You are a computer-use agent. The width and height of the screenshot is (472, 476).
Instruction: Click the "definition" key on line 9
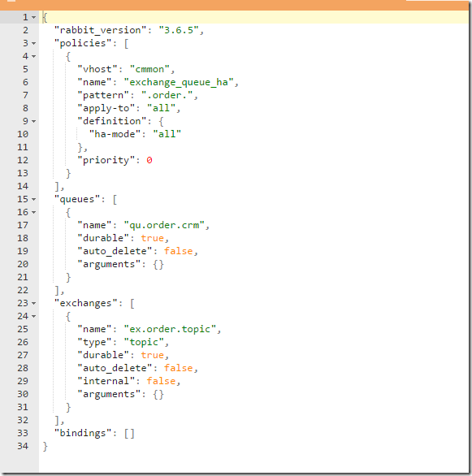[x=112, y=121]
